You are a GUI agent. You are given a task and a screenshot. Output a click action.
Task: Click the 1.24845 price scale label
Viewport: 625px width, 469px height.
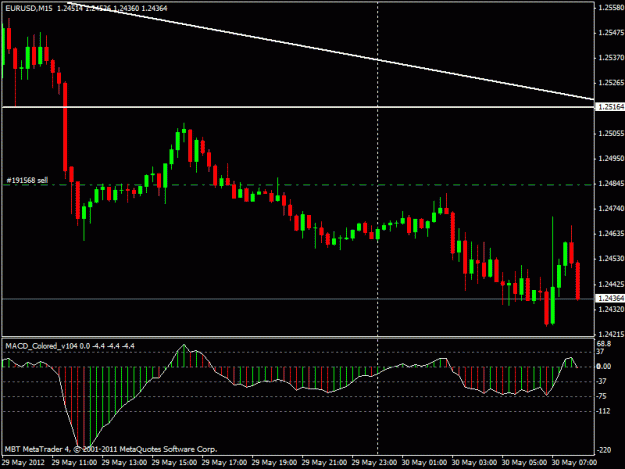(611, 184)
